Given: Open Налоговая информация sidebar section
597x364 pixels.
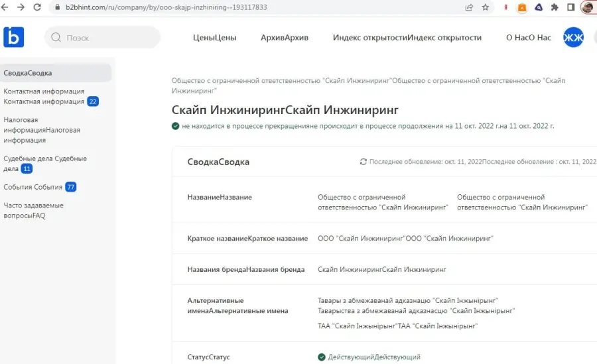Looking at the screenshot, I should pos(42,130).
